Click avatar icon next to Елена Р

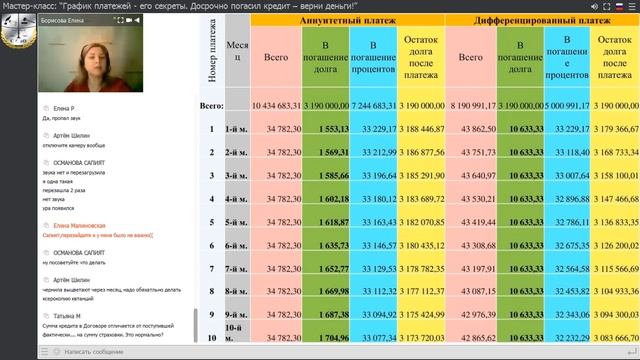click(x=46, y=109)
